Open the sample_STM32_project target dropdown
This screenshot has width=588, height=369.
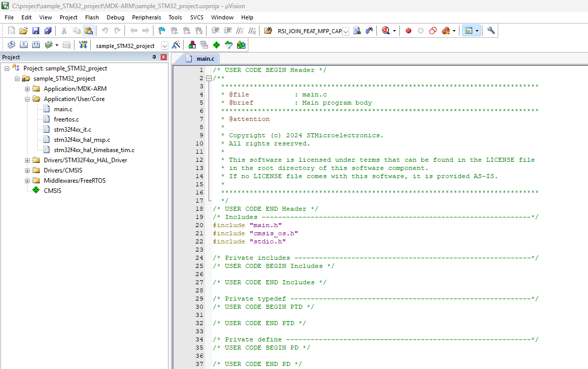(164, 46)
